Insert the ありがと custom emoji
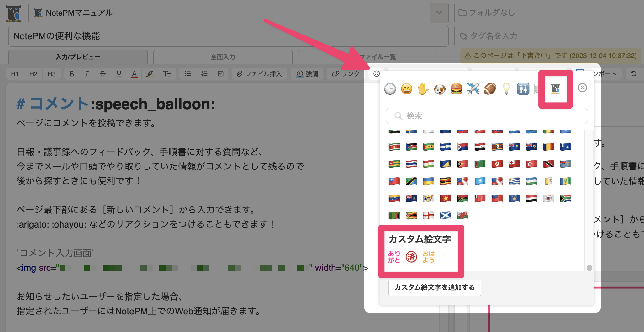The width and height of the screenshot is (644, 332). [394, 257]
